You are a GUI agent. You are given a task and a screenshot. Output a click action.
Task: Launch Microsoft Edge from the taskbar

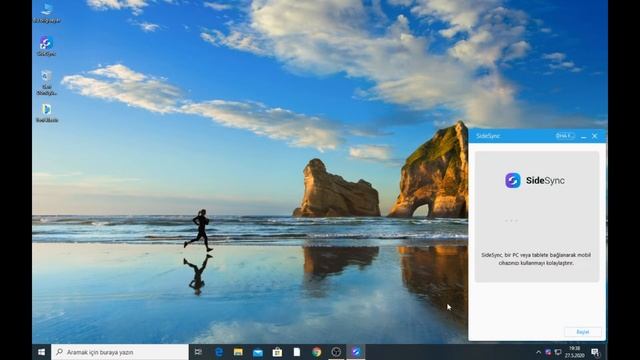pos(219,352)
